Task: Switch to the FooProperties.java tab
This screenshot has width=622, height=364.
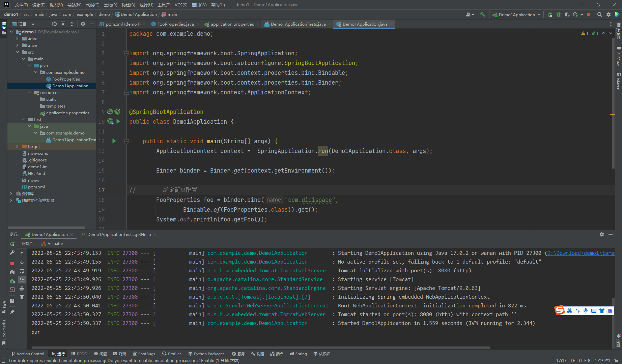Action: tap(175, 24)
